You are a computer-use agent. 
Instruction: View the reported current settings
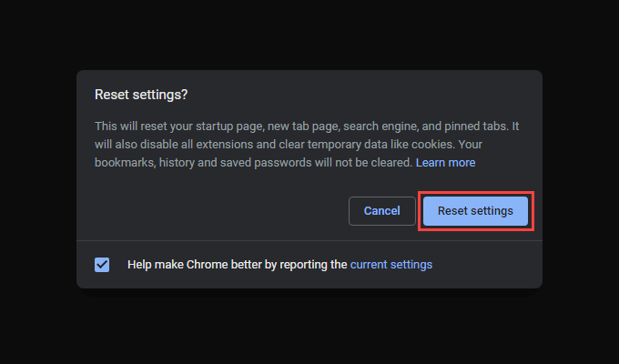[391, 265]
